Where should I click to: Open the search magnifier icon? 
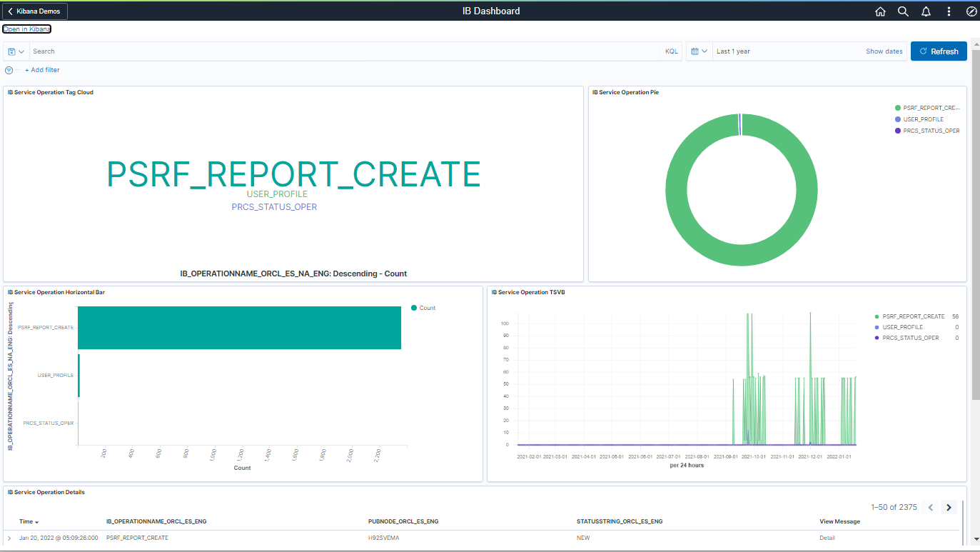[903, 11]
